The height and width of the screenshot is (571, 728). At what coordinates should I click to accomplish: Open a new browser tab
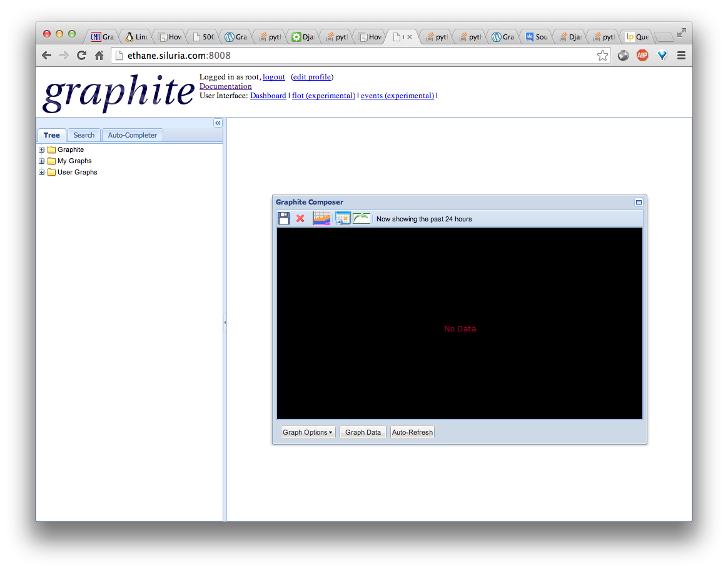664,37
